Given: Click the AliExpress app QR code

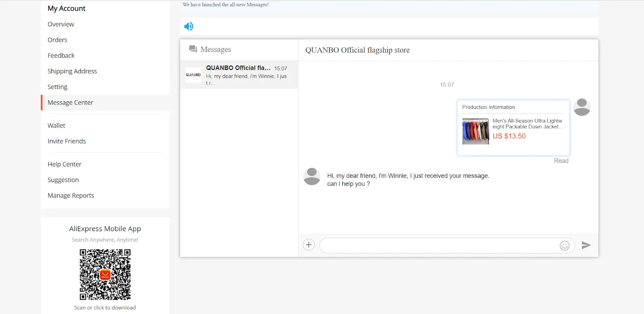Looking at the screenshot, I should click(x=105, y=275).
